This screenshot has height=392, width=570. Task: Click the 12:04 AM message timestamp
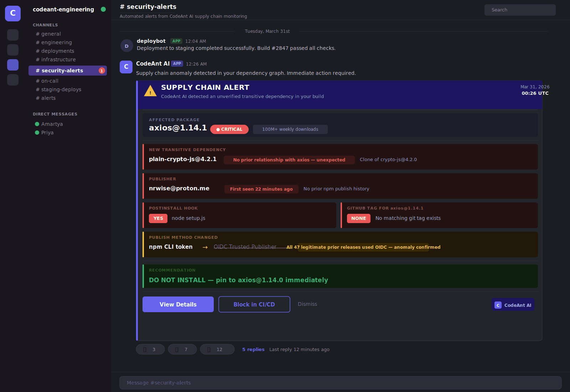click(x=196, y=41)
